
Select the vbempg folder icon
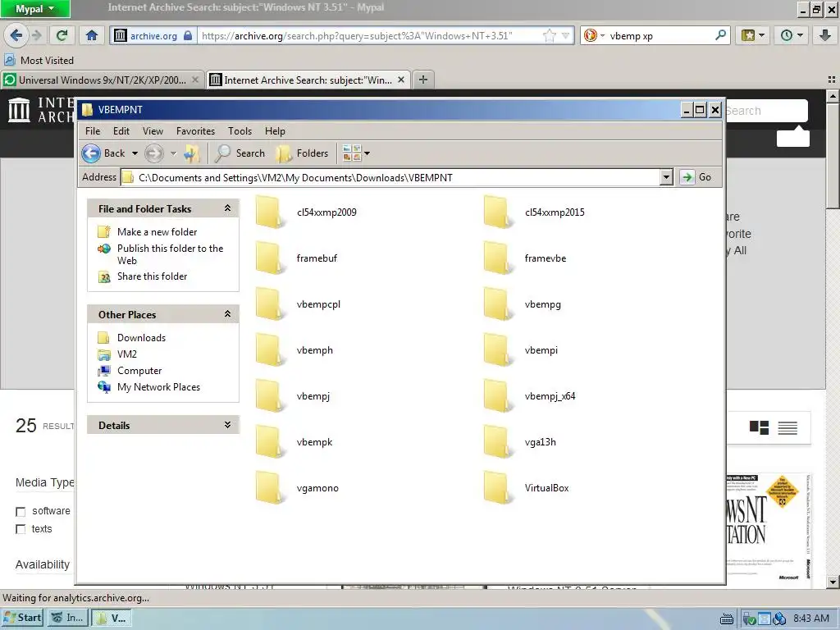pyautogui.click(x=497, y=304)
